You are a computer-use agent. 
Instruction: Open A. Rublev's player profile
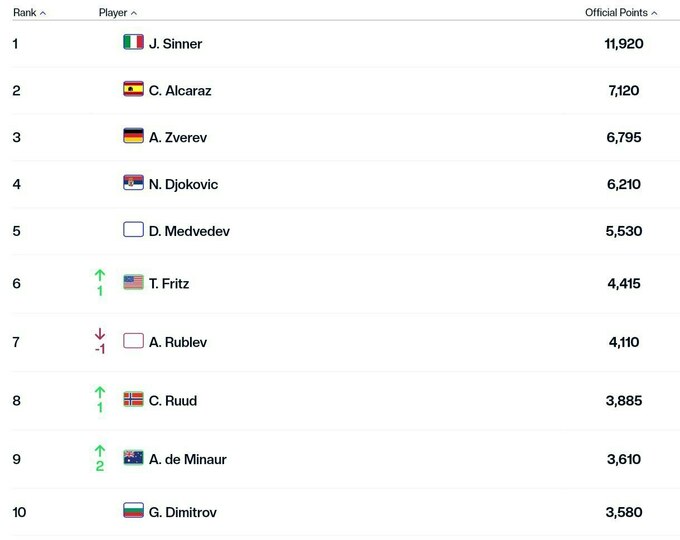pos(178,342)
